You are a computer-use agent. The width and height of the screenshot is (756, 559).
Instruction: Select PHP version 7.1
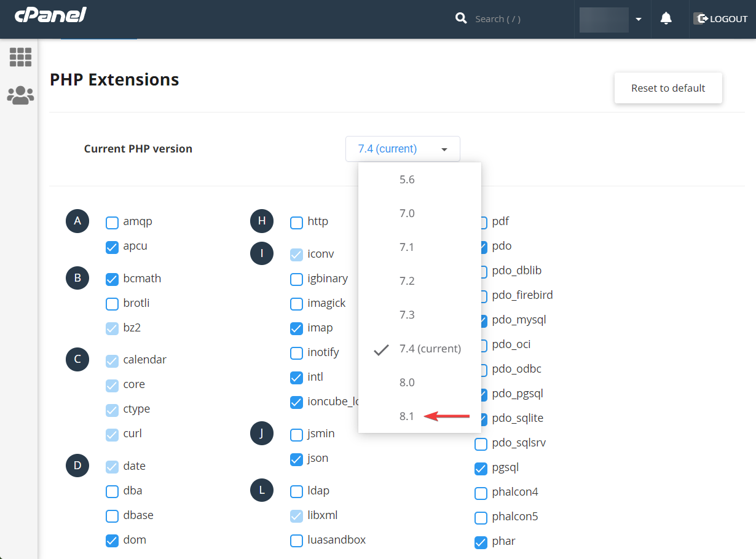(420, 247)
